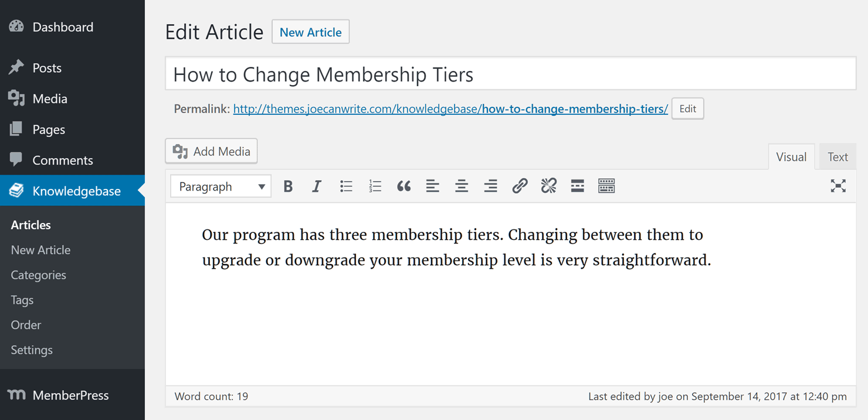Click the Add Media button
868x420 pixels.
(x=211, y=151)
